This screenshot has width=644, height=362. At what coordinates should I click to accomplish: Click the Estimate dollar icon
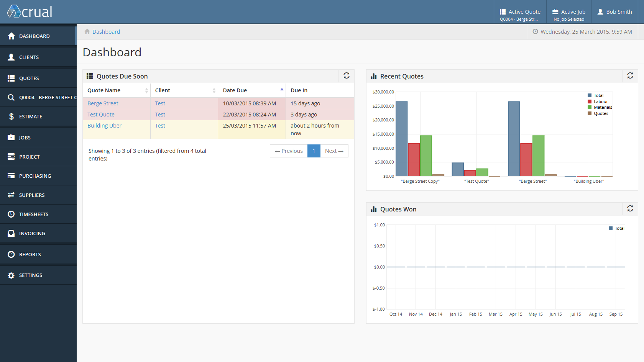(x=11, y=116)
